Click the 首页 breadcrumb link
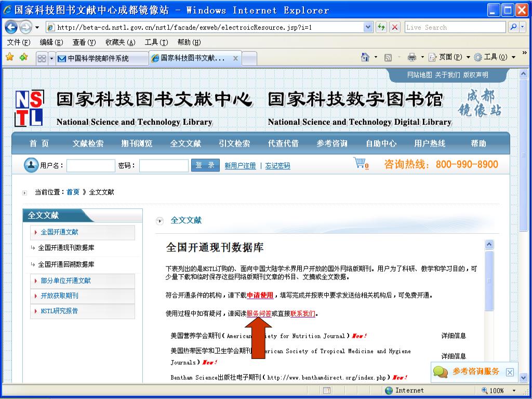 [73, 192]
